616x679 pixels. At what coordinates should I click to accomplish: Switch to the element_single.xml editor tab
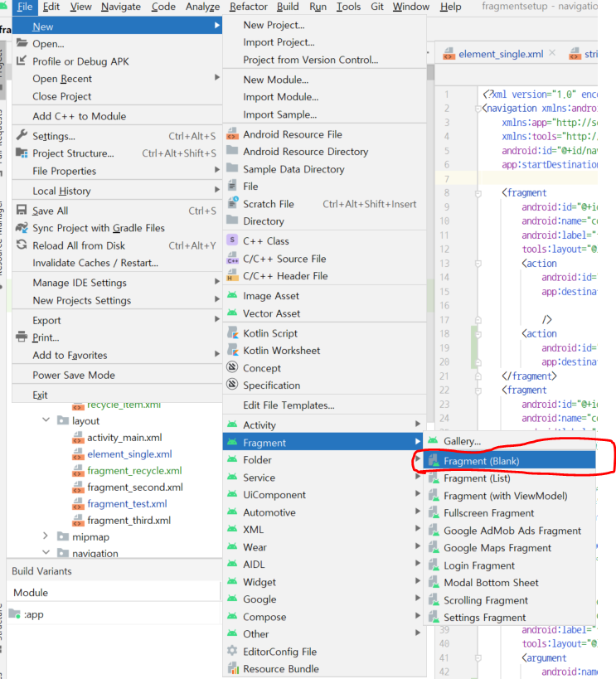point(500,54)
